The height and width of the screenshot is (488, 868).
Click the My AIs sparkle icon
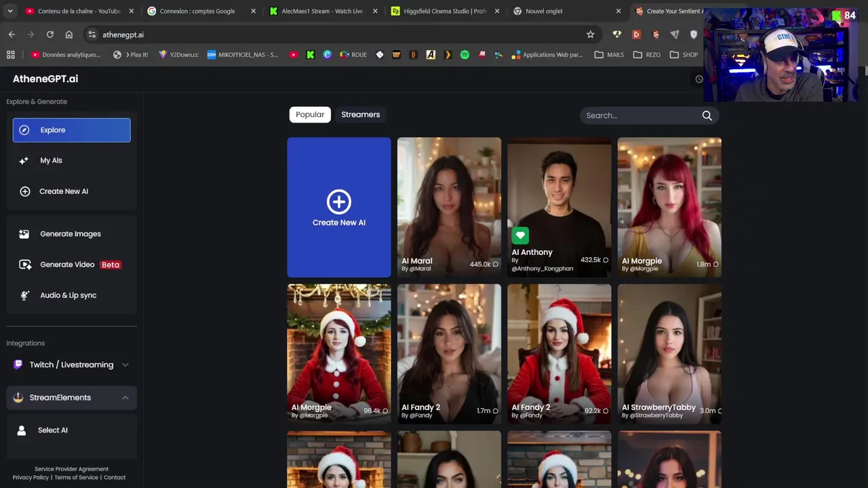coord(24,161)
